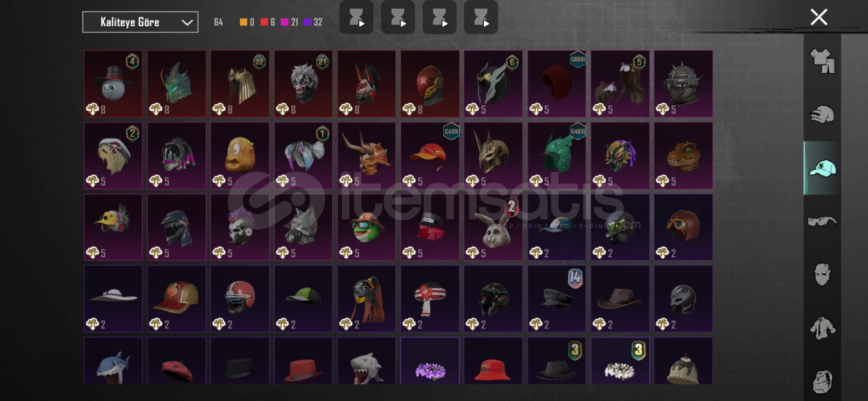Open the outfit sets category icon
Viewport: 868px width, 401px height.
click(x=822, y=61)
